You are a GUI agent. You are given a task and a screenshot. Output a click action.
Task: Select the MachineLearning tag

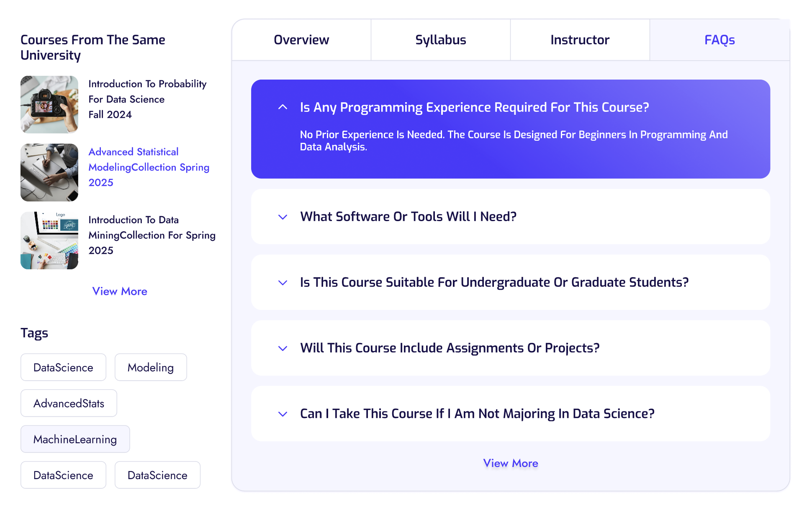coord(75,439)
